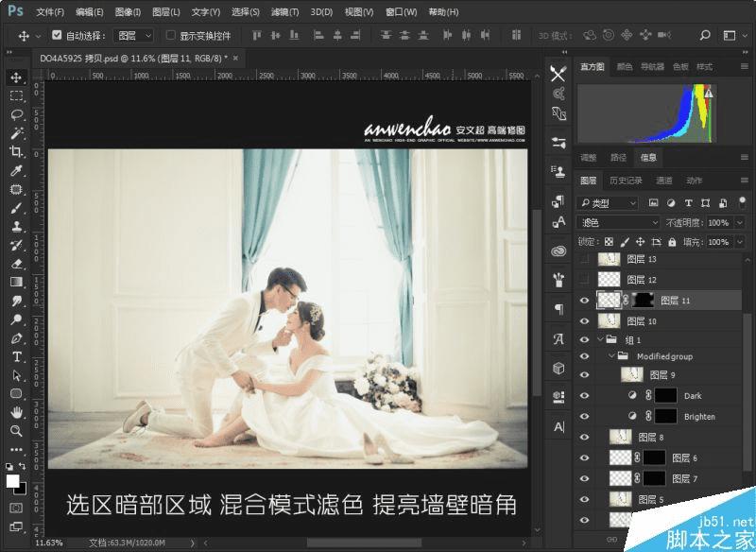Hide 图层 10 with its eye icon

coord(584,321)
